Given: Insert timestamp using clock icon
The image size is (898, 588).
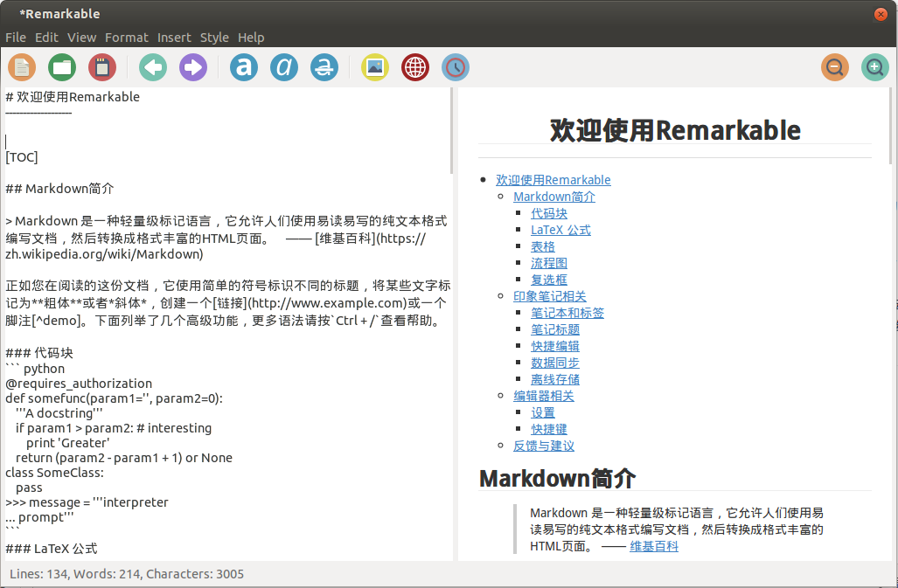Looking at the screenshot, I should coord(456,67).
